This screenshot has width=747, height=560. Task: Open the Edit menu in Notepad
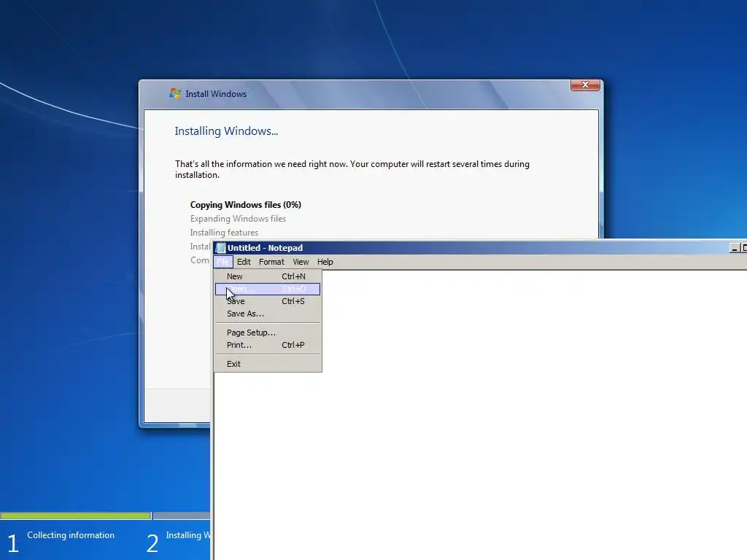coord(244,262)
